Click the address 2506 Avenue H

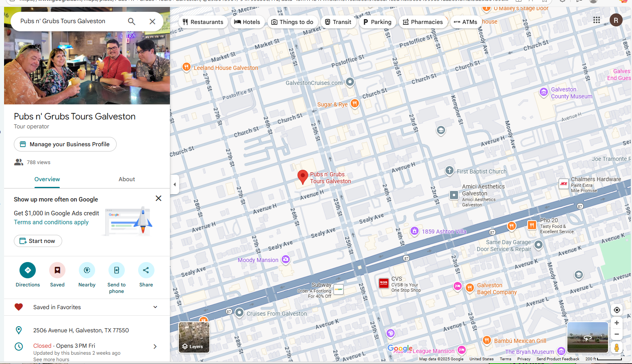[x=81, y=330]
